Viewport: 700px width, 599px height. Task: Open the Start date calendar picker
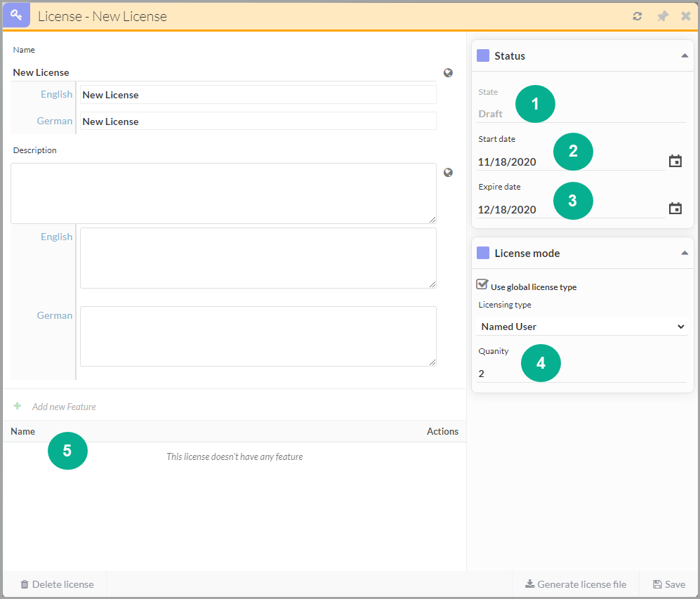(x=675, y=162)
